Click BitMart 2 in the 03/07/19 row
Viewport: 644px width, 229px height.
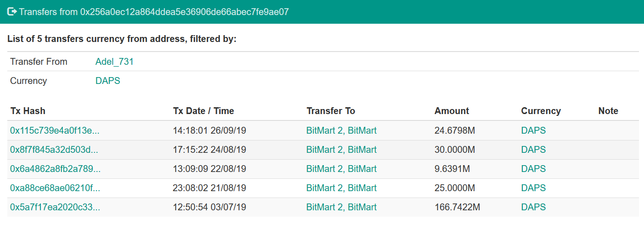click(x=325, y=207)
